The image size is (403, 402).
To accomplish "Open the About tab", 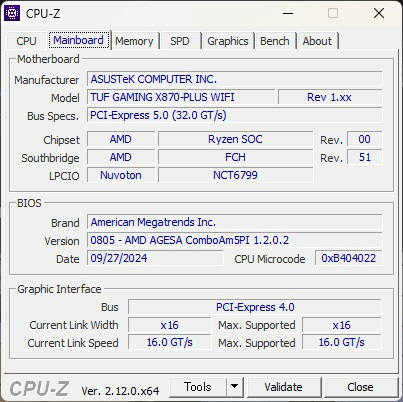I will pyautogui.click(x=317, y=41).
